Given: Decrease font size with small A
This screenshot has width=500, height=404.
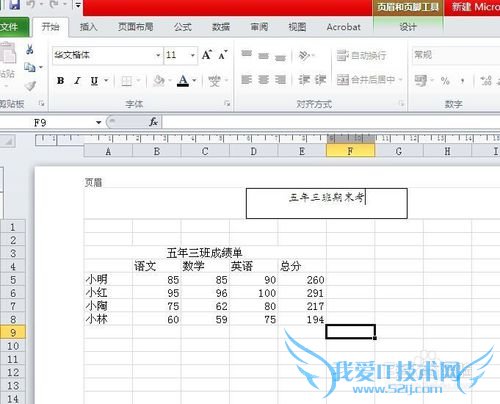Looking at the screenshot, I should point(223,55).
